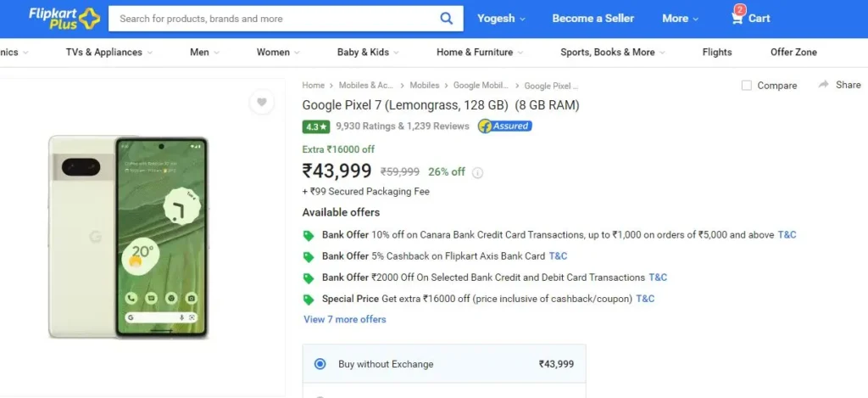Click View 7 more offers link
The height and width of the screenshot is (398, 868).
click(345, 319)
